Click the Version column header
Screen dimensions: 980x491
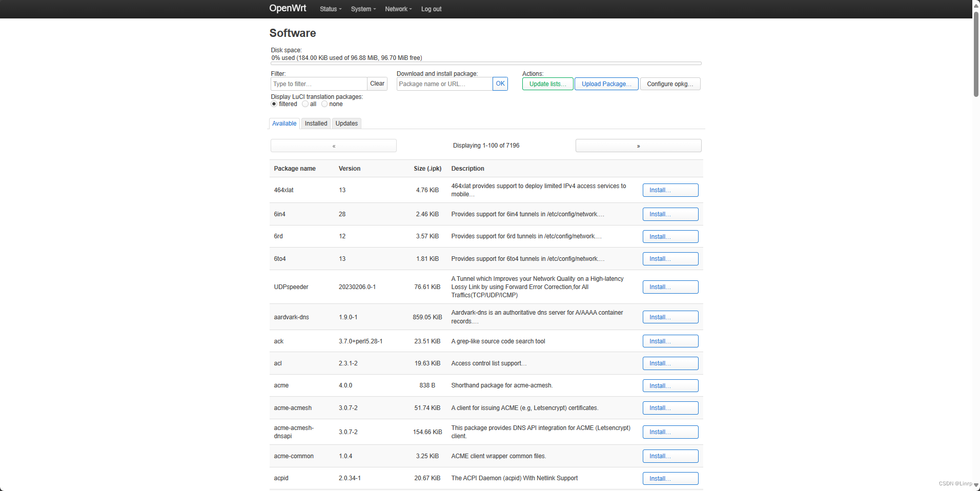(x=350, y=169)
